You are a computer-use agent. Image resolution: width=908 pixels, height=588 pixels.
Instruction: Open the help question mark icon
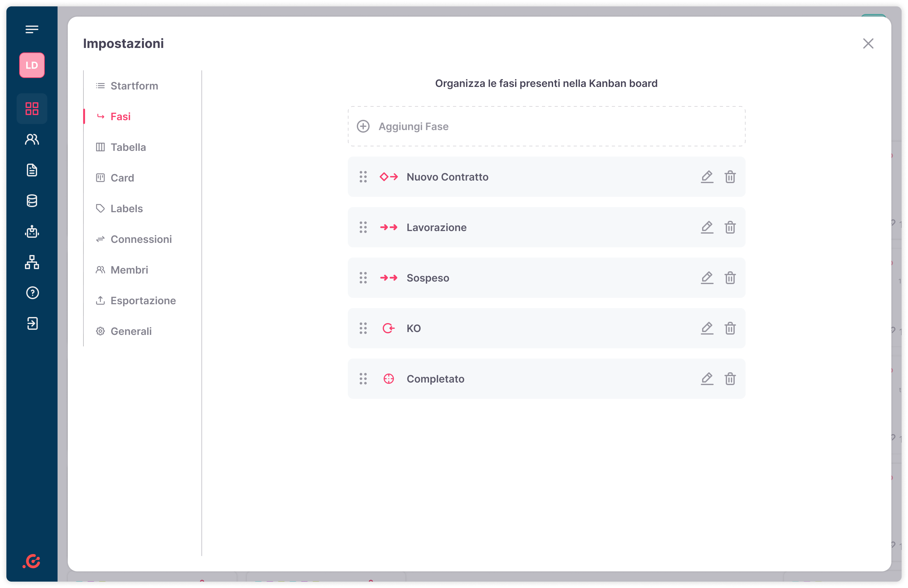[x=32, y=293]
